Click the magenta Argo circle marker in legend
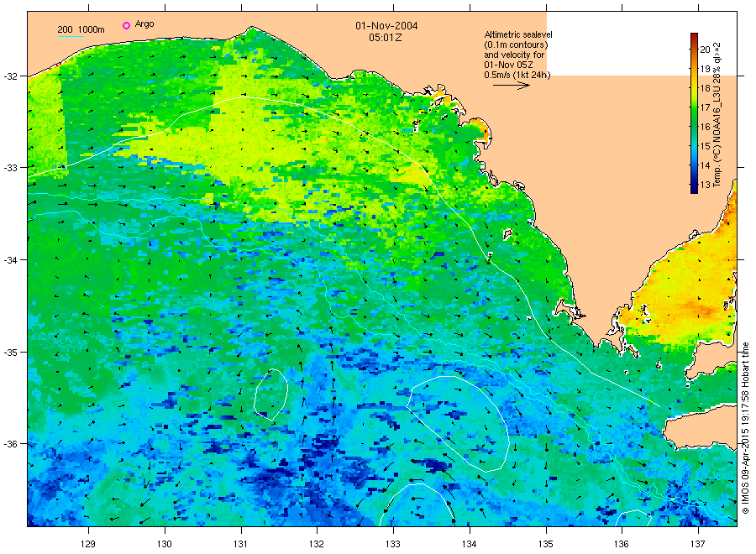The width and height of the screenshot is (756, 554). pos(126,25)
